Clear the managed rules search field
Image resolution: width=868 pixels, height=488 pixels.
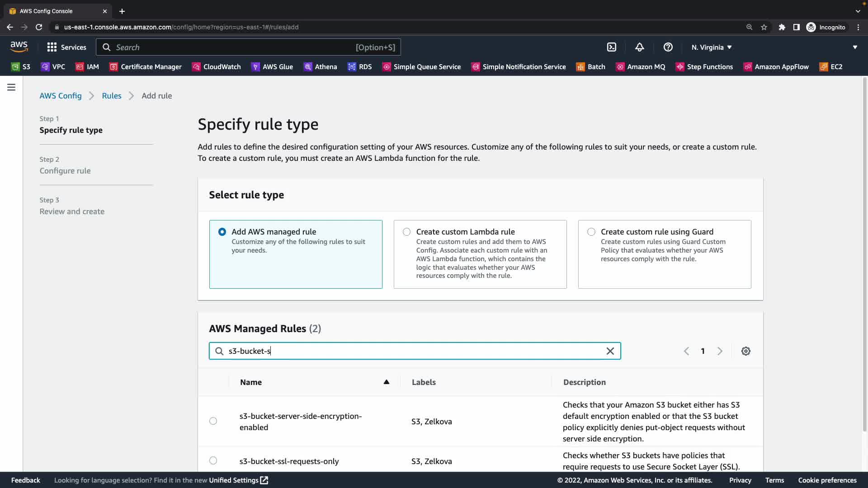point(610,351)
